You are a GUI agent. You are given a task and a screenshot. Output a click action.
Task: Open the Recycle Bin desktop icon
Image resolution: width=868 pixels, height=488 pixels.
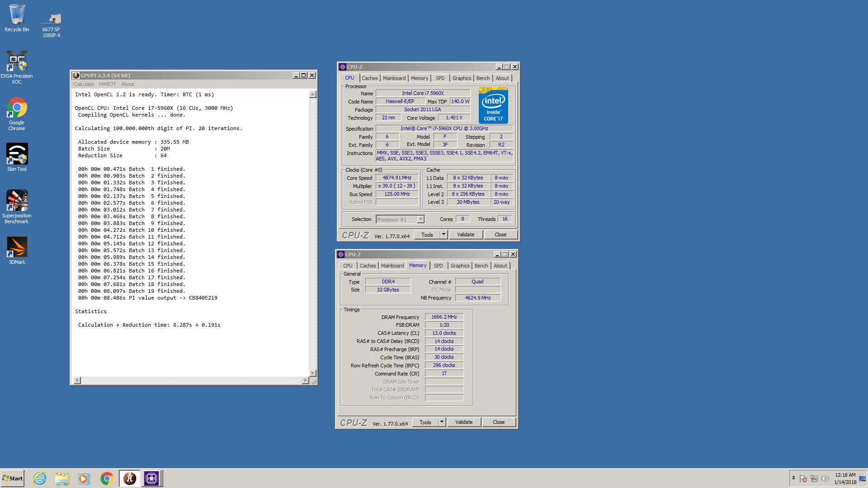pyautogui.click(x=17, y=18)
